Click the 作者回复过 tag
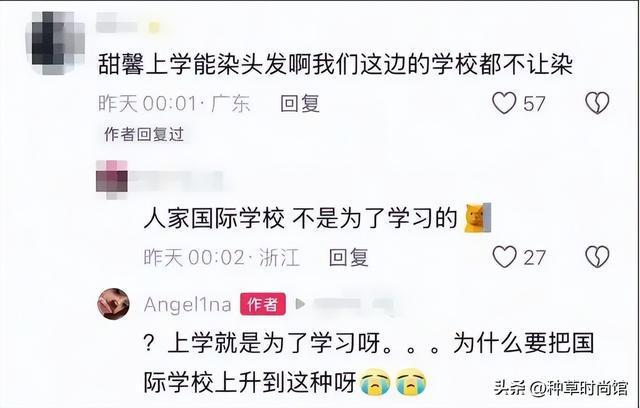 pyautogui.click(x=144, y=134)
